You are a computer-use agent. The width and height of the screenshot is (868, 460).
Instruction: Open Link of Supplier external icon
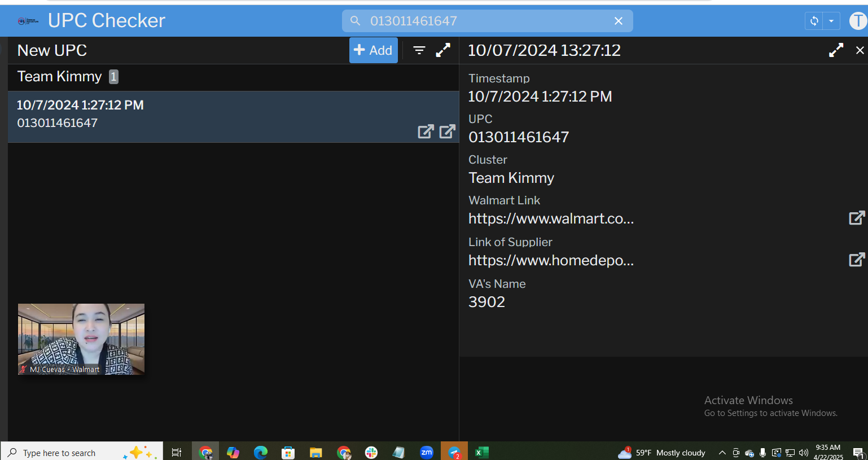[856, 260]
